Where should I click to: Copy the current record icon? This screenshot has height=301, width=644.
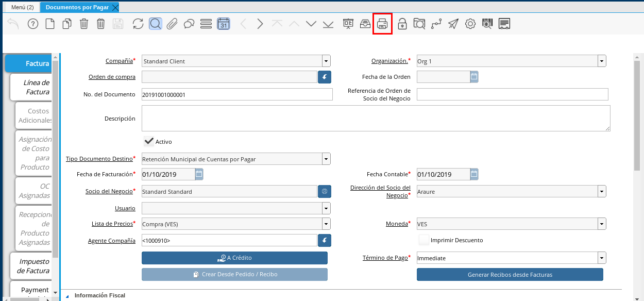67,24
